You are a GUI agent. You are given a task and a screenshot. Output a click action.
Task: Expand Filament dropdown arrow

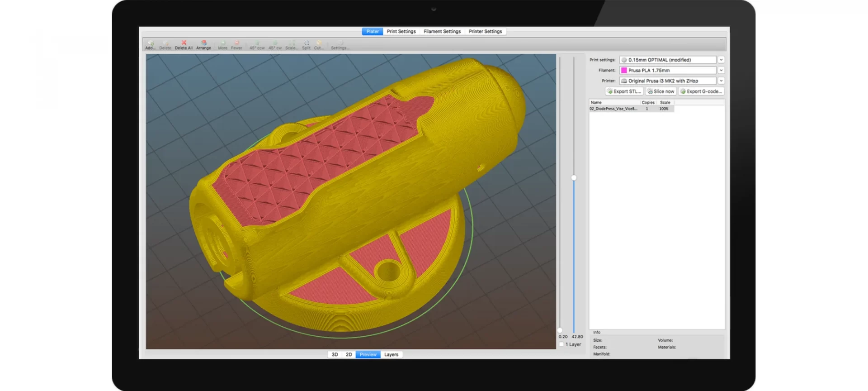tap(721, 70)
